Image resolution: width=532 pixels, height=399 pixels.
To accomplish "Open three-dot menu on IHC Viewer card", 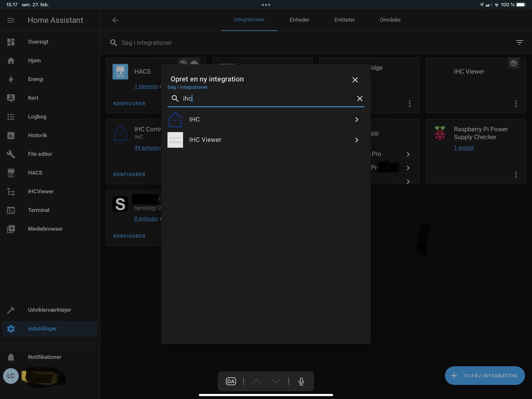I will [516, 104].
